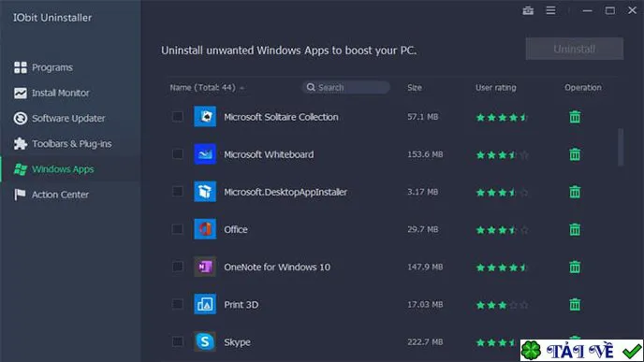This screenshot has width=644, height=362.
Task: Click the Operation column header
Action: point(583,87)
